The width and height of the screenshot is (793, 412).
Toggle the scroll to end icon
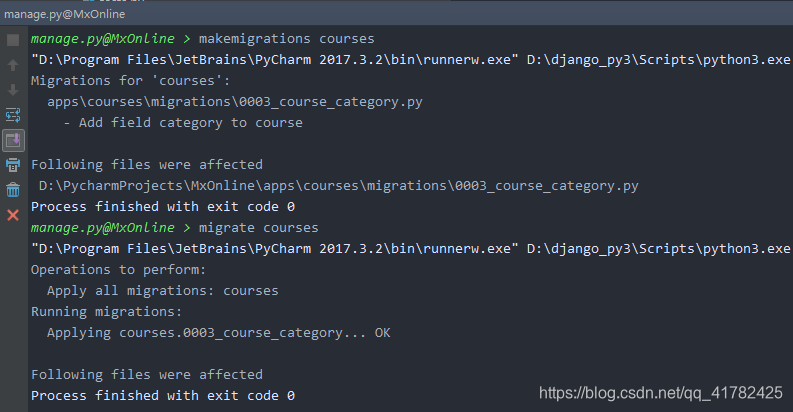(13, 141)
